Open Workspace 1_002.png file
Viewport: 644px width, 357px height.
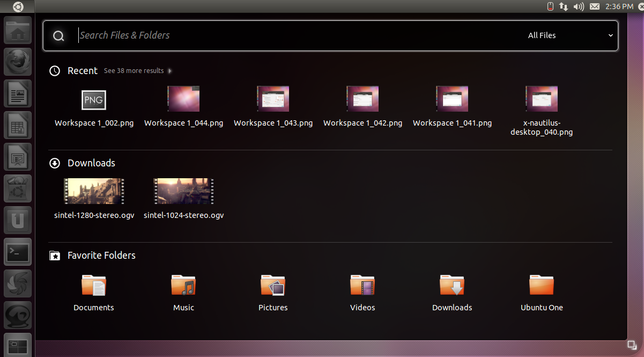tap(94, 100)
